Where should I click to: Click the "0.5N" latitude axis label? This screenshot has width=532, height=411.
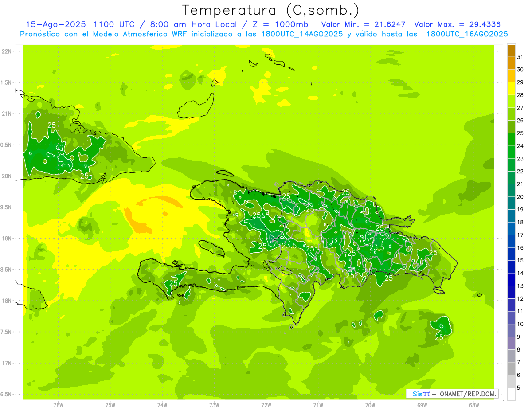[7, 145]
